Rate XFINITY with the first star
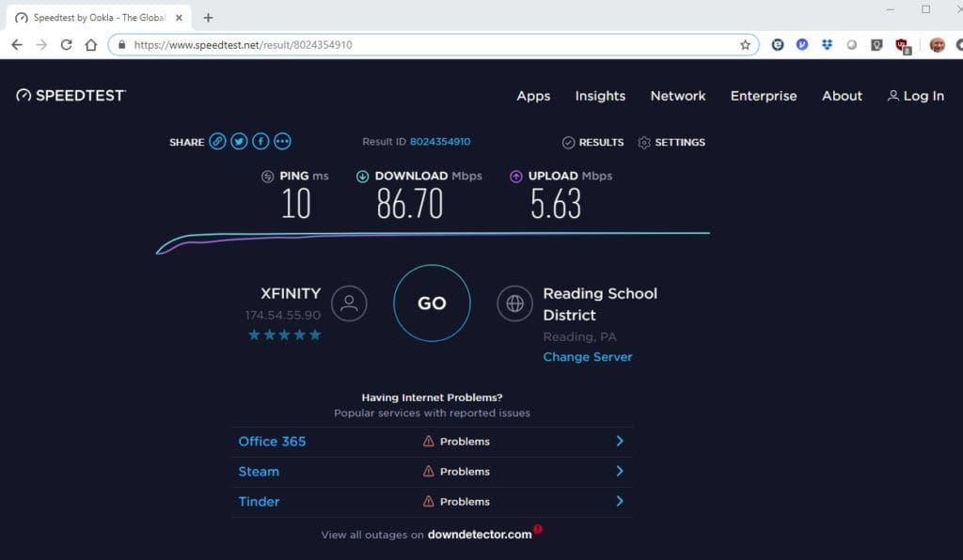The height and width of the screenshot is (560, 963). coord(254,334)
